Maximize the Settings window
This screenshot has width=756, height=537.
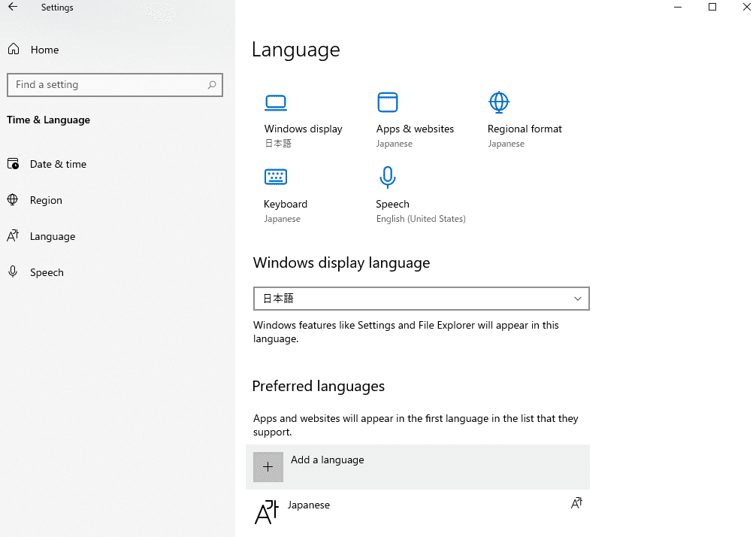(x=712, y=7)
